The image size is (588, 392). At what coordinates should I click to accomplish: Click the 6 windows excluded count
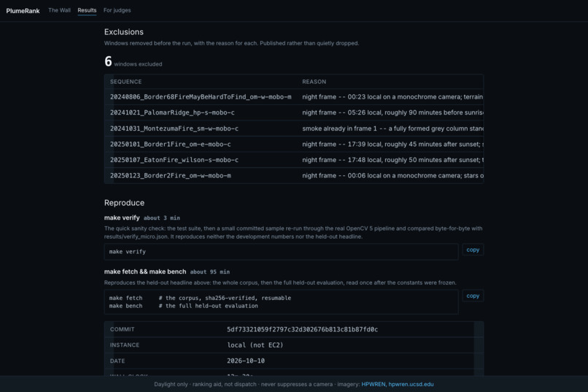133,61
